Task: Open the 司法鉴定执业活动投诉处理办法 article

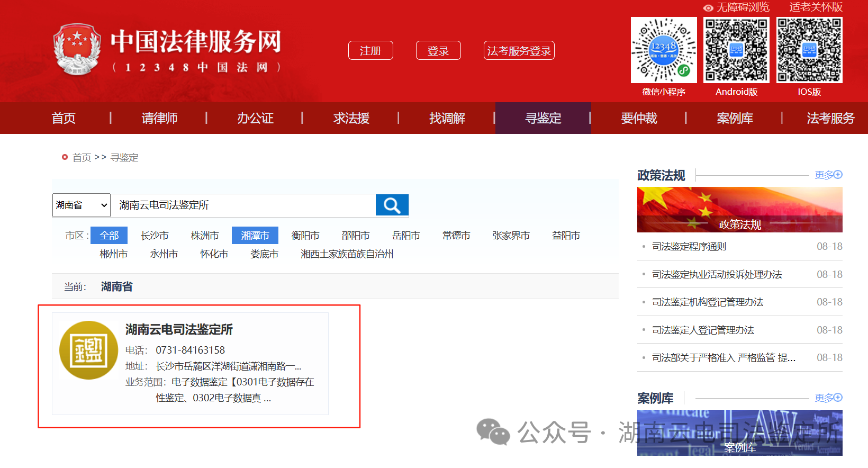Action: [x=717, y=274]
